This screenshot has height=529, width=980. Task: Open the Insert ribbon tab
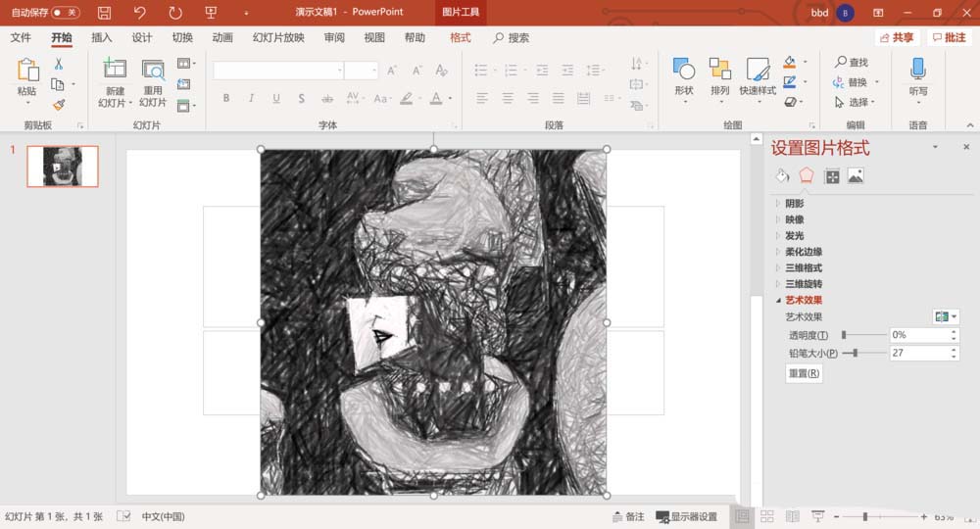point(102,38)
